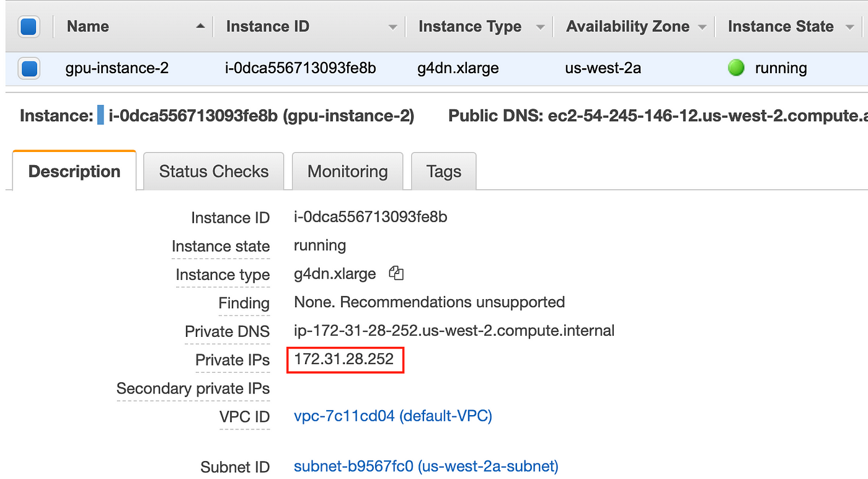Click the Instance heading with gpu-instance-2
The image size is (868, 479).
click(217, 116)
